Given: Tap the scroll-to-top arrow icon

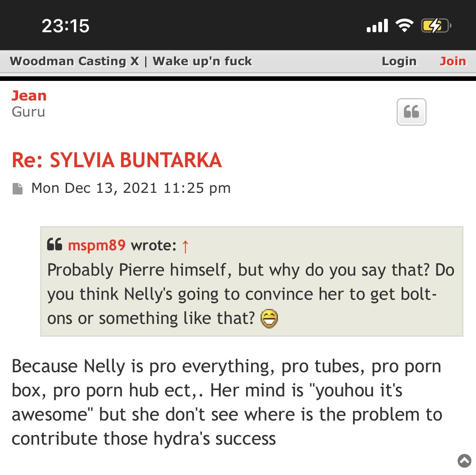Looking at the screenshot, I should click(x=465, y=460).
